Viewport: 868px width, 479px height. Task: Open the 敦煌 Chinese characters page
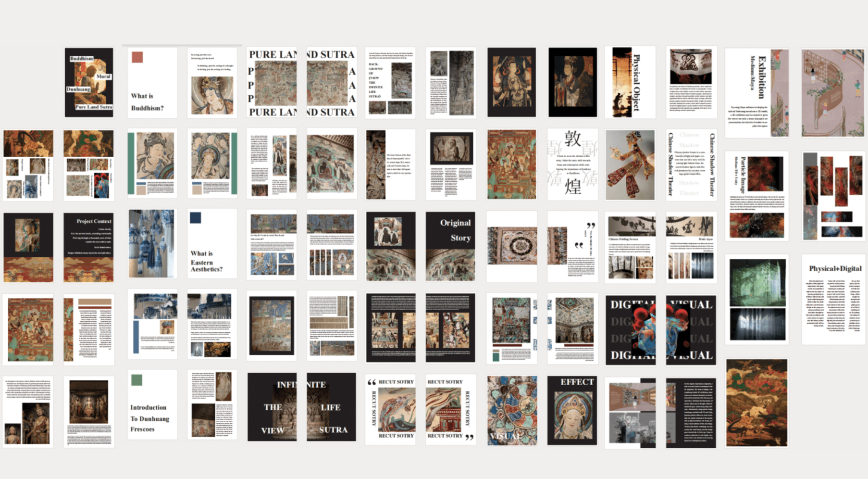[572, 164]
